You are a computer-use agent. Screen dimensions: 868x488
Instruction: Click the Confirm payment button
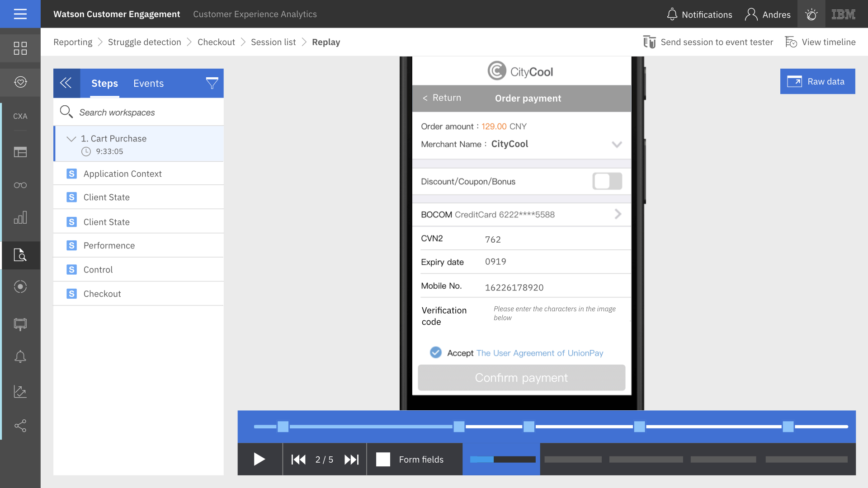click(x=521, y=378)
